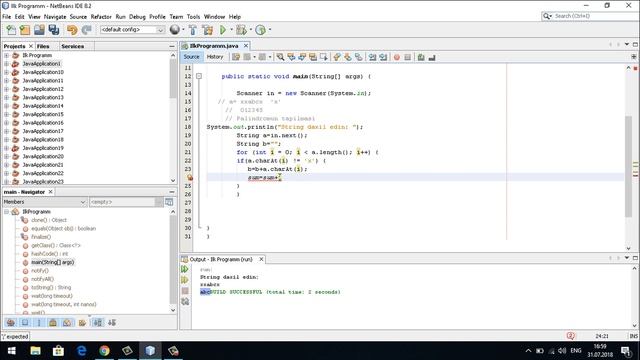The image size is (640, 360).
Task: Click the Save All toolbar icon
Action: coord(54,30)
